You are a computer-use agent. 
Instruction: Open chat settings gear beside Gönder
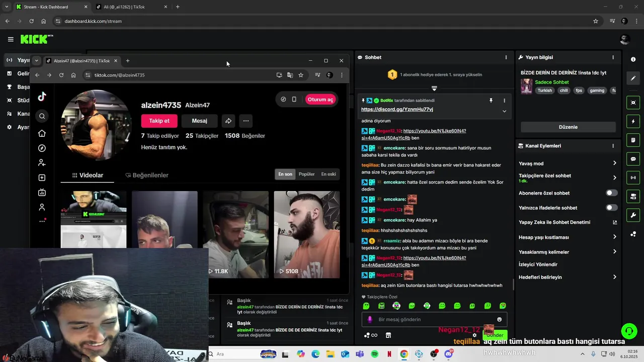(x=474, y=335)
